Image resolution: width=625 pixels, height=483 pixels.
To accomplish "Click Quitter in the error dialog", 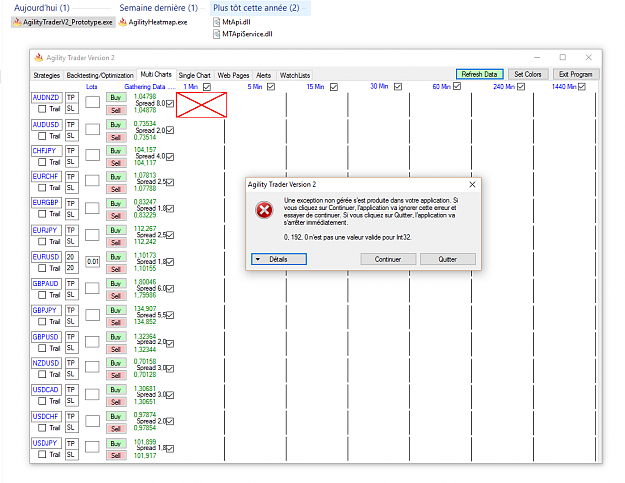I will (x=448, y=259).
